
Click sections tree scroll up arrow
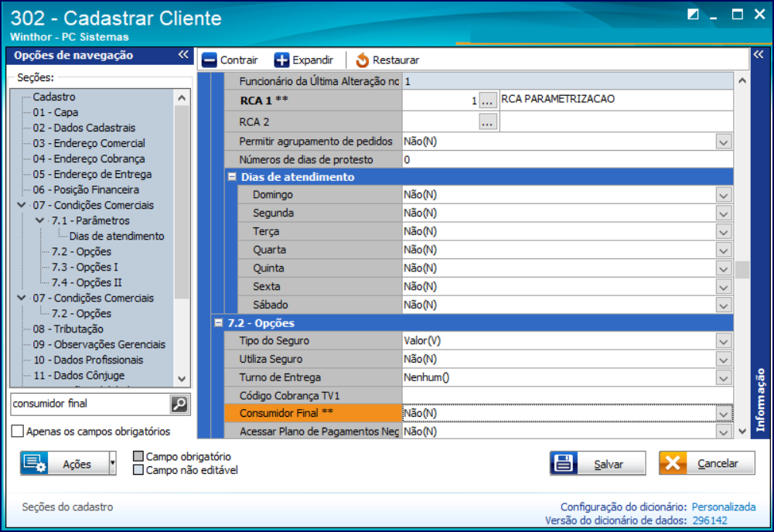point(182,97)
